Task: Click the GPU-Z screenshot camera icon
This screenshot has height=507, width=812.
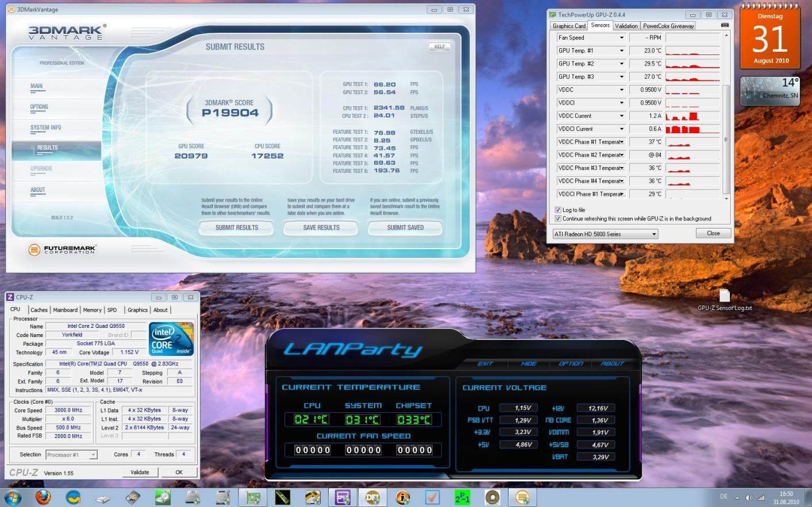Action: pos(725,25)
